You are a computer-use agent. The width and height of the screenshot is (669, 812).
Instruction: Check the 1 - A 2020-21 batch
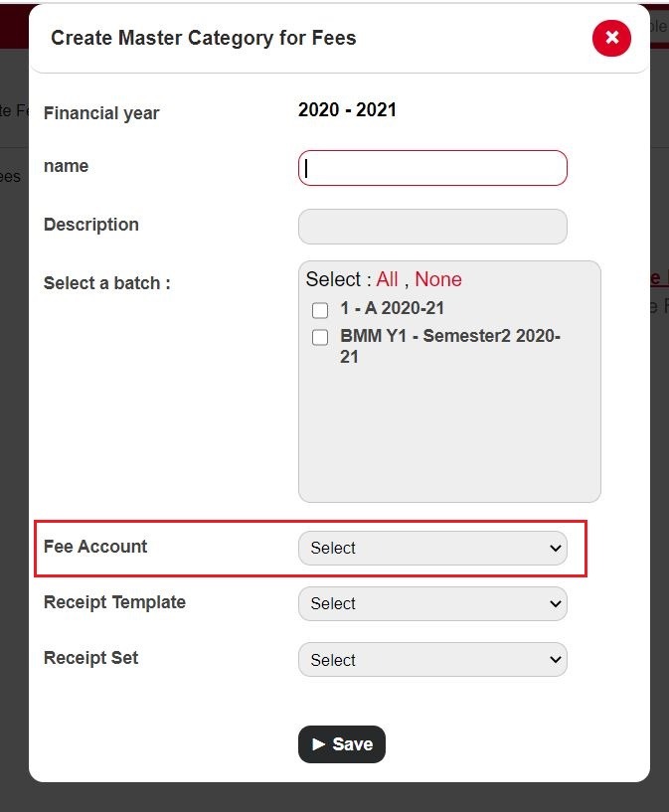[320, 310]
